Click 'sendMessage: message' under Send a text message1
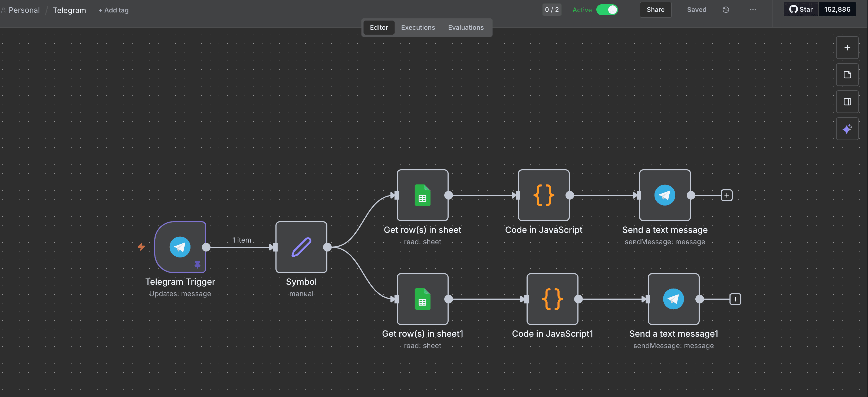 pos(673,345)
